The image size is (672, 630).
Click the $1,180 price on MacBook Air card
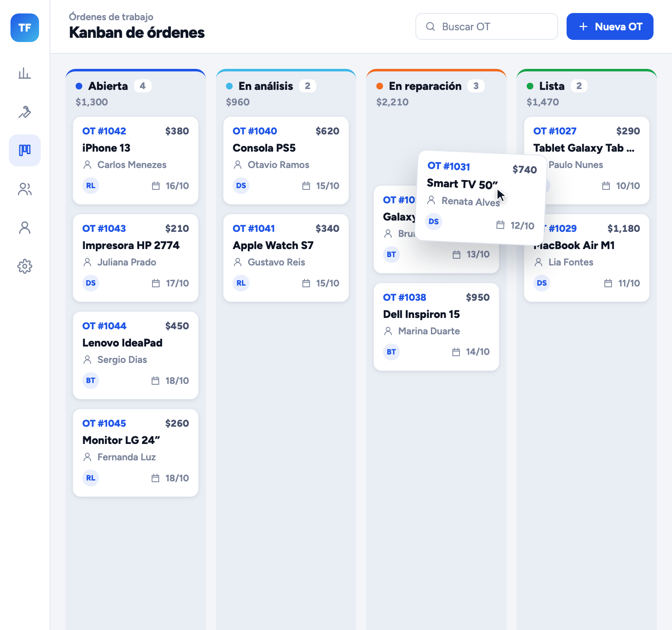point(624,228)
